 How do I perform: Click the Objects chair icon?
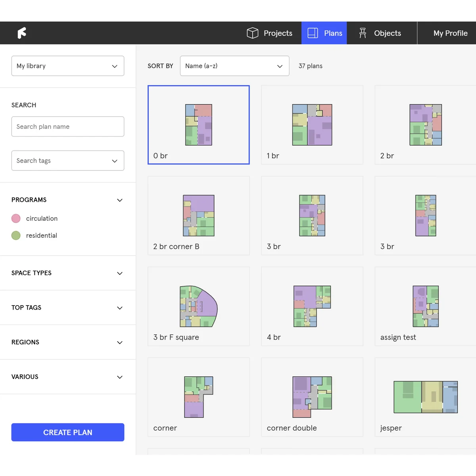pos(363,33)
